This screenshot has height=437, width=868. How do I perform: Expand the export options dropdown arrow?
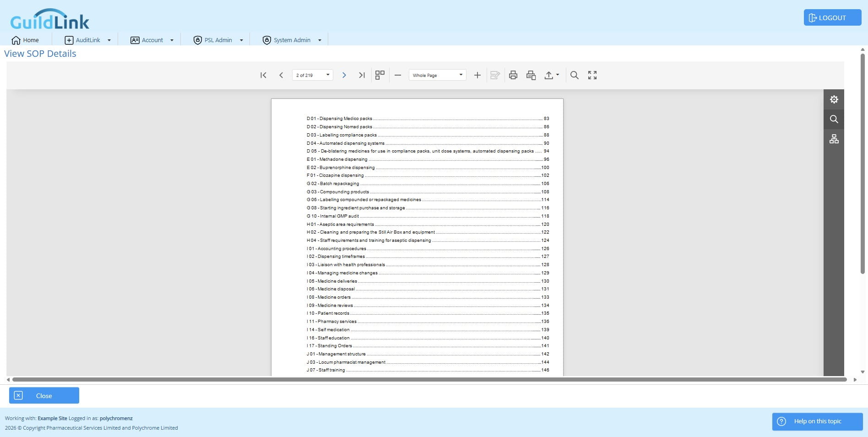(558, 75)
